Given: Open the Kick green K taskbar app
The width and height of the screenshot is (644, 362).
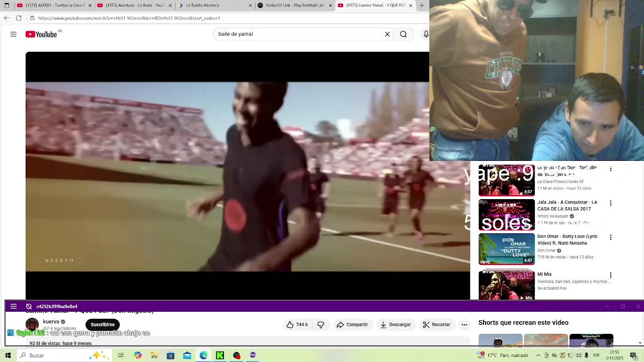Looking at the screenshot, I should pos(220,355).
